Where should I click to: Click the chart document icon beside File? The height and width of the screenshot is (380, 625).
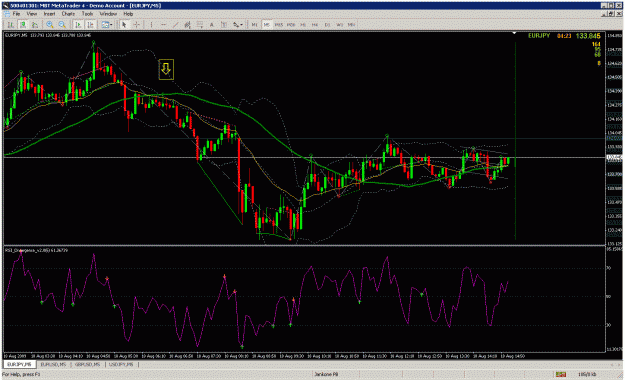7,14
